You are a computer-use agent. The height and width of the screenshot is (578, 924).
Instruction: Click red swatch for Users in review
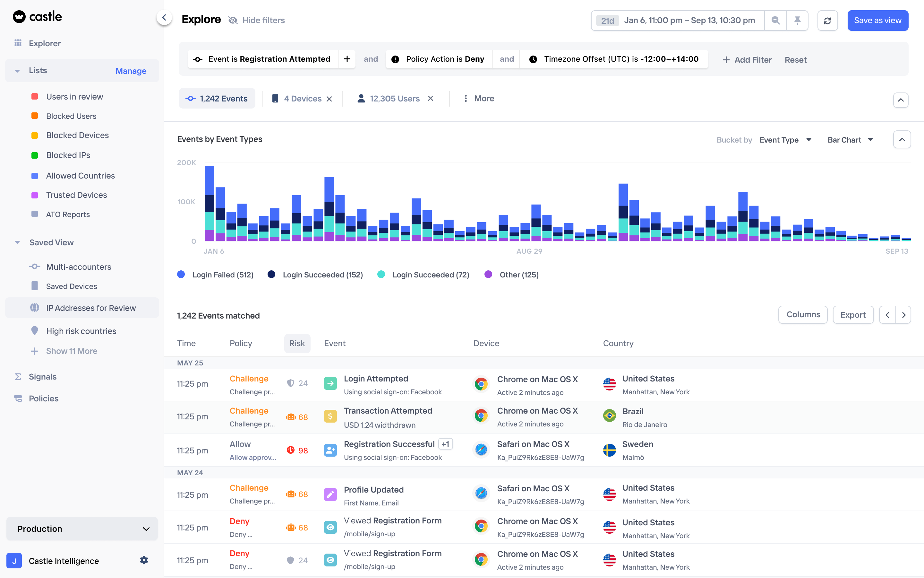[35, 96]
